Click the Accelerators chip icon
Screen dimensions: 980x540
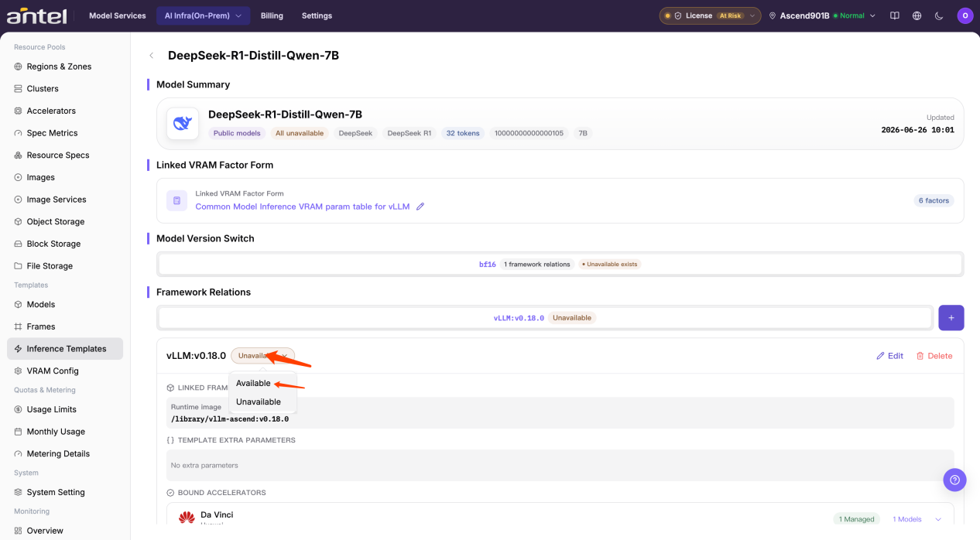point(19,111)
